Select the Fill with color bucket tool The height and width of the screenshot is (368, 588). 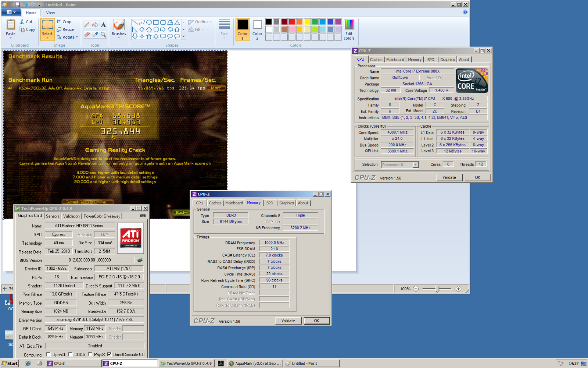(x=95, y=25)
